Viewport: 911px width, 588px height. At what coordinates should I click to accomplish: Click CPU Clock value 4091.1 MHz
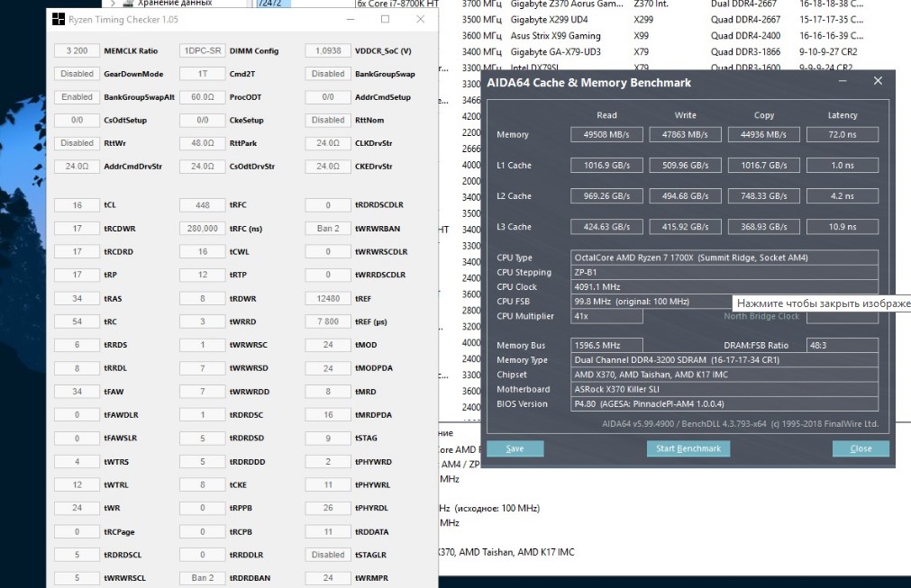(x=724, y=286)
